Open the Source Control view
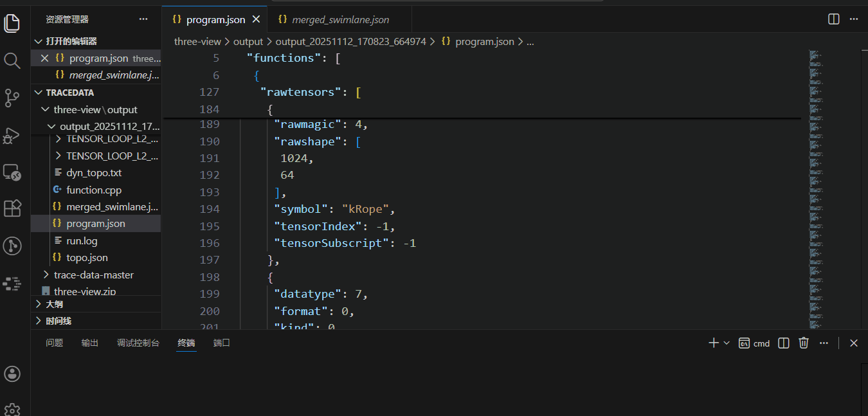The image size is (868, 416). pos(12,98)
